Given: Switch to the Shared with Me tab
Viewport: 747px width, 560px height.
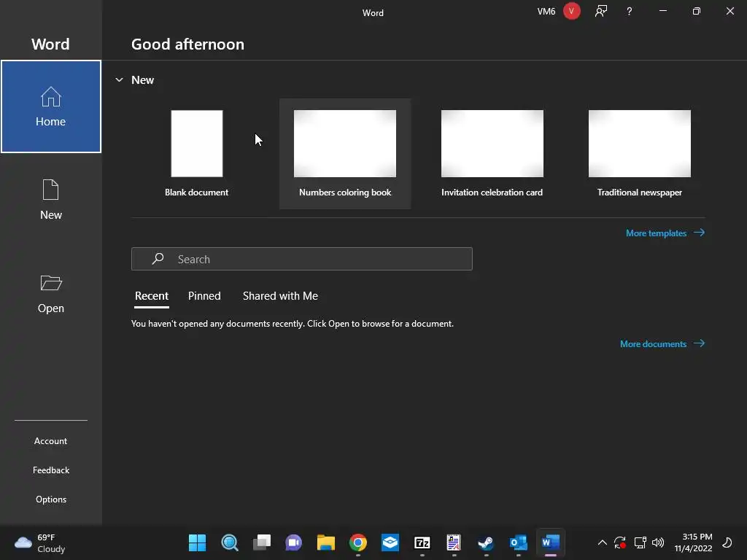Looking at the screenshot, I should 280,296.
